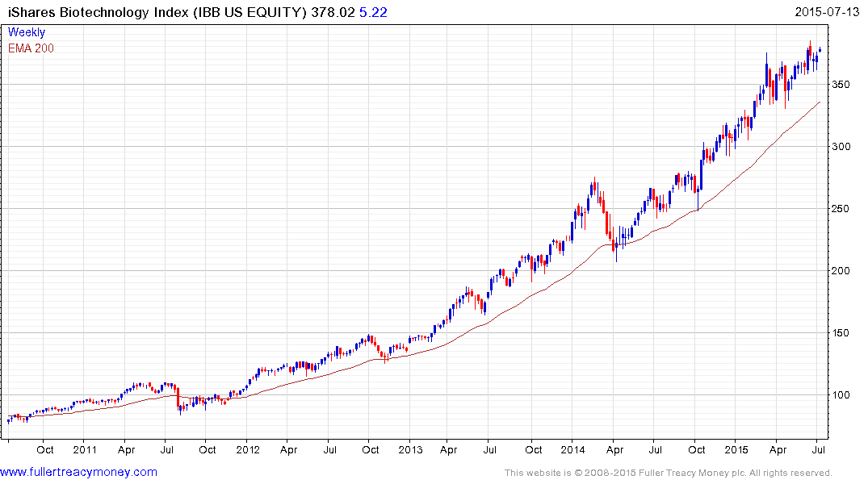
Task: Click the copyright notice text
Action: point(669,473)
